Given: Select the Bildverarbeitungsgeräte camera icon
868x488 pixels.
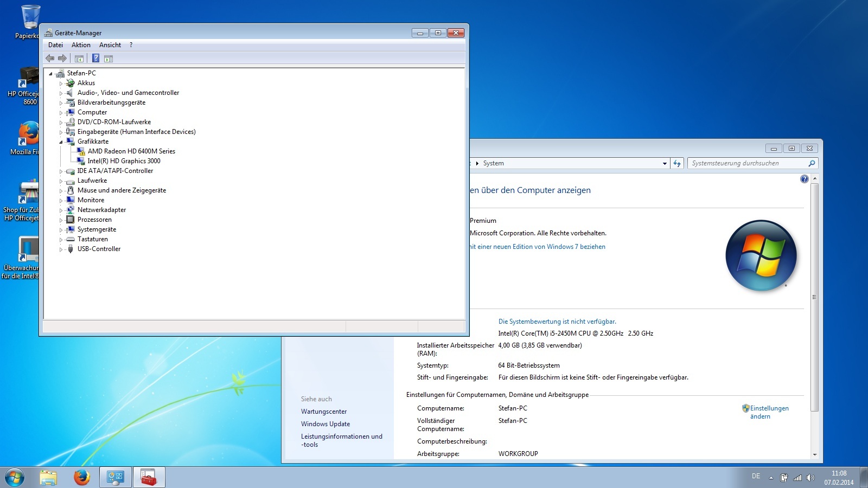Looking at the screenshot, I should [70, 102].
